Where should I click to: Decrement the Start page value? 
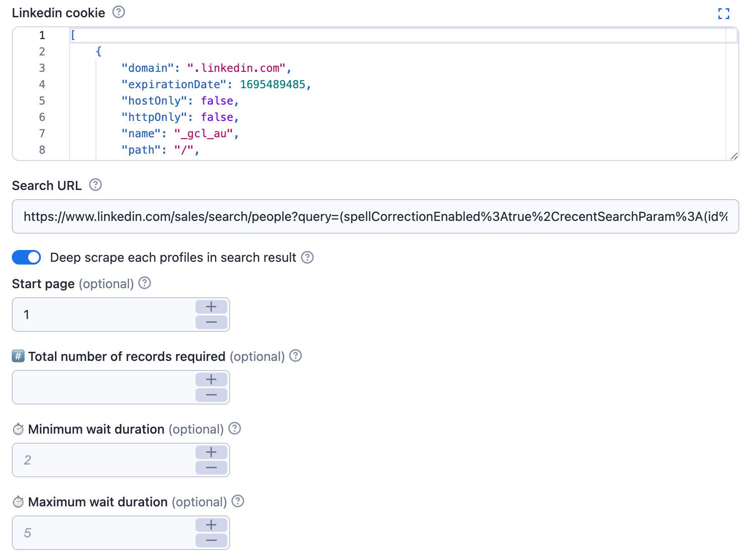(x=211, y=322)
